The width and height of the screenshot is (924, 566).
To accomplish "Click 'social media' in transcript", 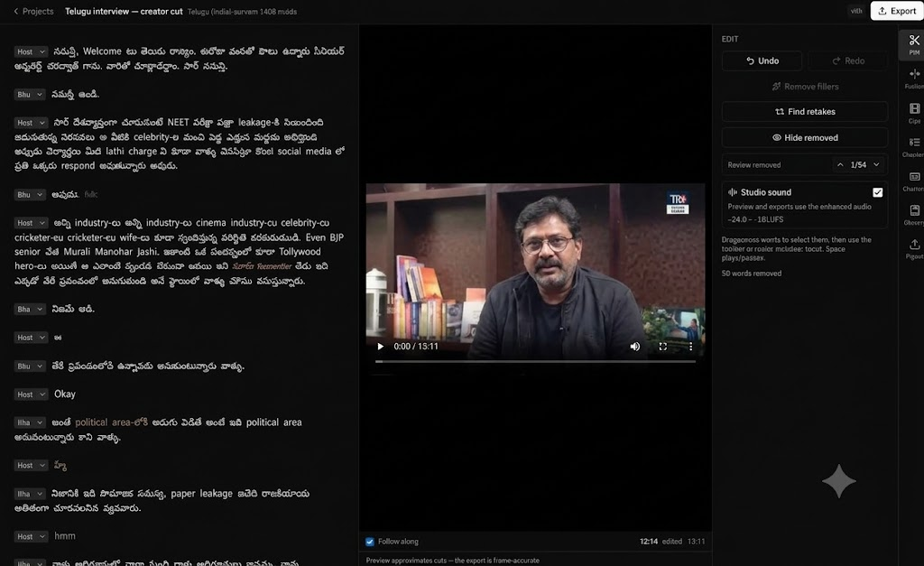I will [305, 151].
